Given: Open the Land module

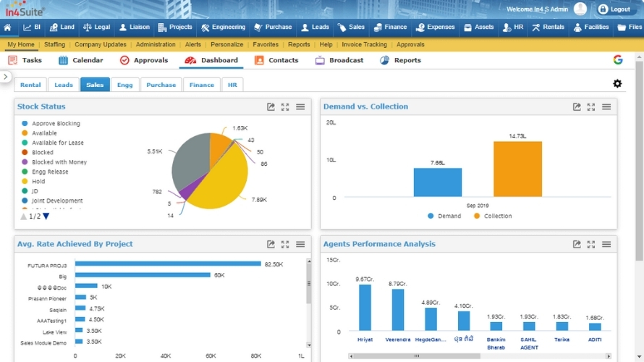Looking at the screenshot, I should [x=62, y=27].
